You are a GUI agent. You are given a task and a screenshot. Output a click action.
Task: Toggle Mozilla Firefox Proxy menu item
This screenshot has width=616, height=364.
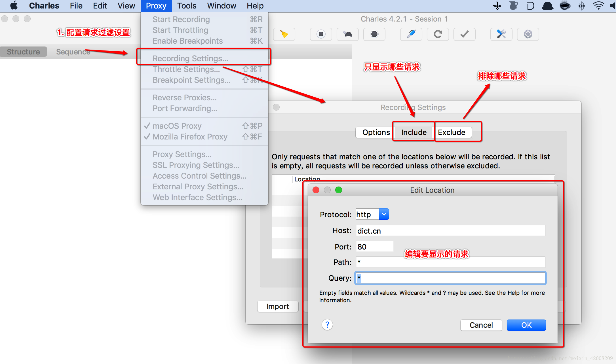point(204,137)
